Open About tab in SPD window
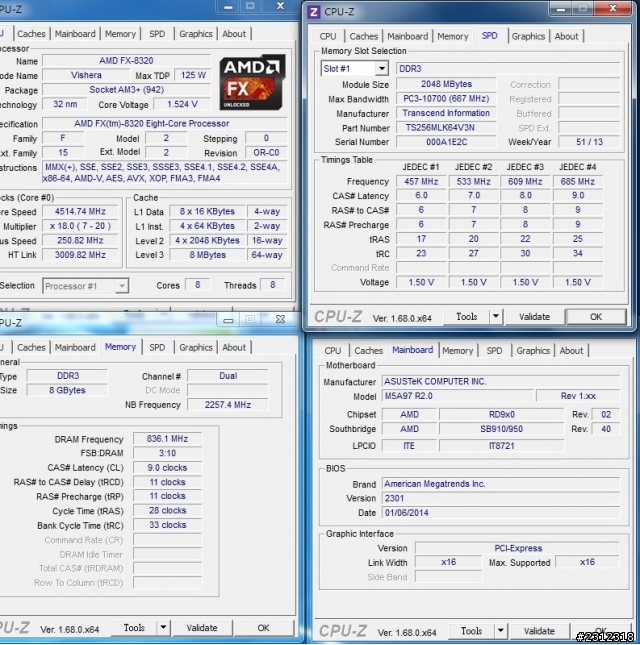This screenshot has height=645, width=640. (x=566, y=36)
